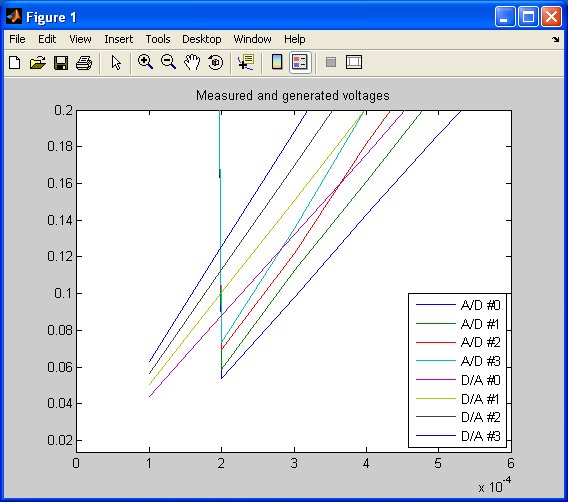Activate the Edit Plot arrow tool

tap(116, 63)
